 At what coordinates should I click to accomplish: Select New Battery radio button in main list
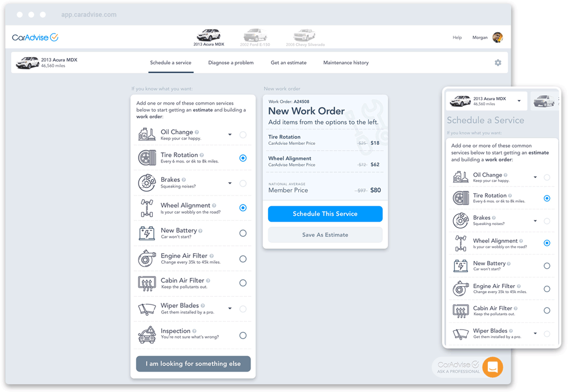click(243, 233)
